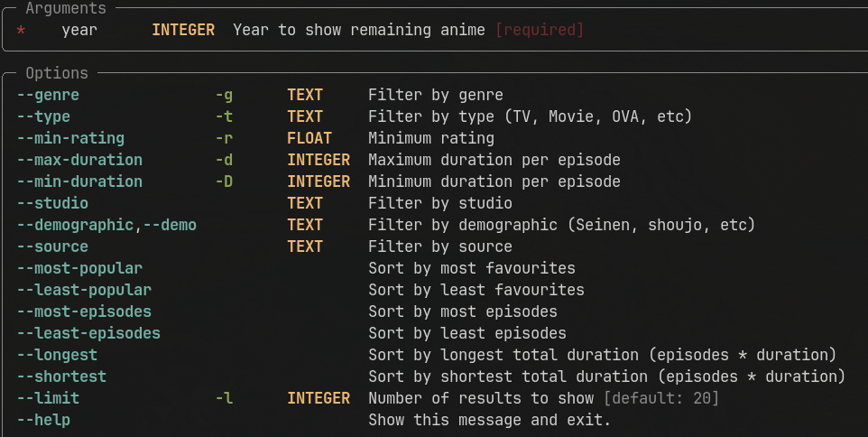
Task: Click the 'Year to show remaining anime' description
Action: coord(359,30)
